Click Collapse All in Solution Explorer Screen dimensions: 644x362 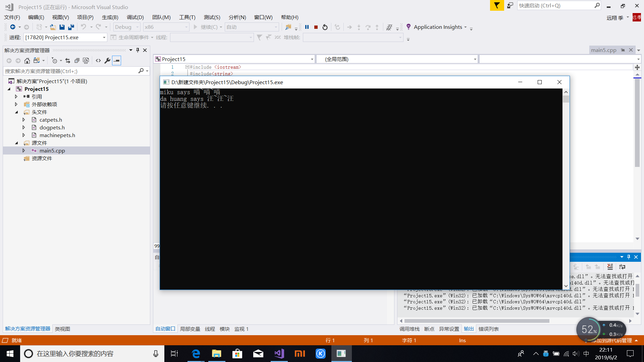point(77,61)
